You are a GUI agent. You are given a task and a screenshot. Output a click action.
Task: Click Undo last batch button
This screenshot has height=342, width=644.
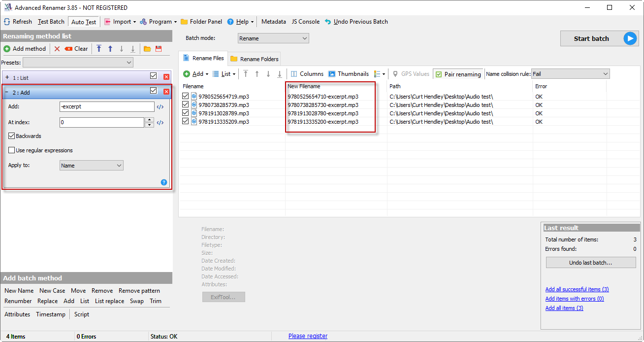591,263
